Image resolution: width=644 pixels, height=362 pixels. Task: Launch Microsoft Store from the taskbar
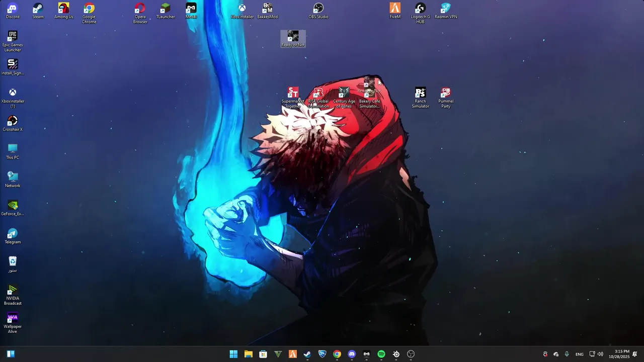coord(263,354)
